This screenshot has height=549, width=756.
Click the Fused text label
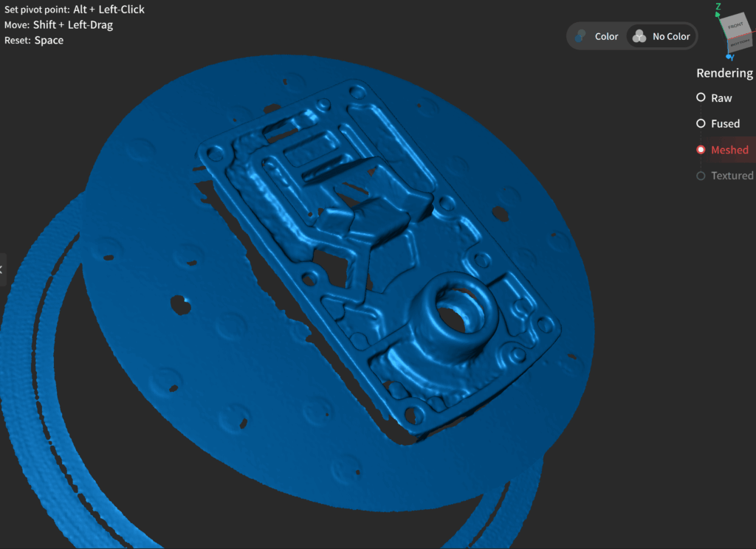[x=725, y=124]
